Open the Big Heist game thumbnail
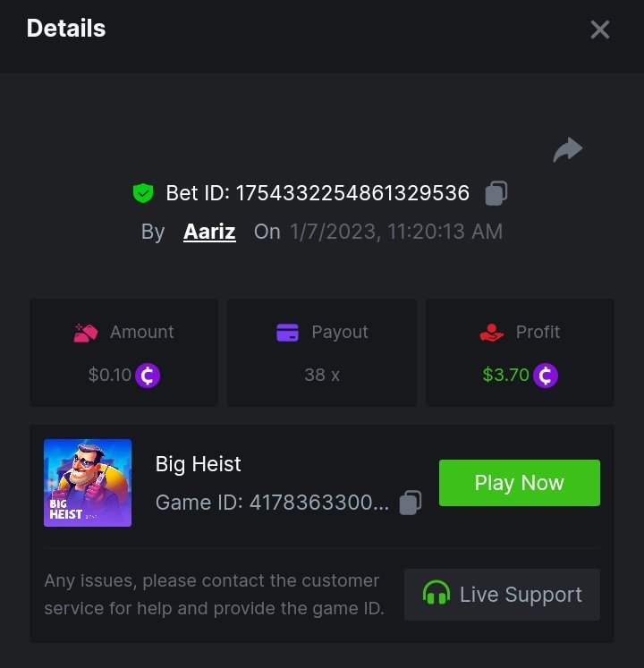644x668 pixels. 88,483
